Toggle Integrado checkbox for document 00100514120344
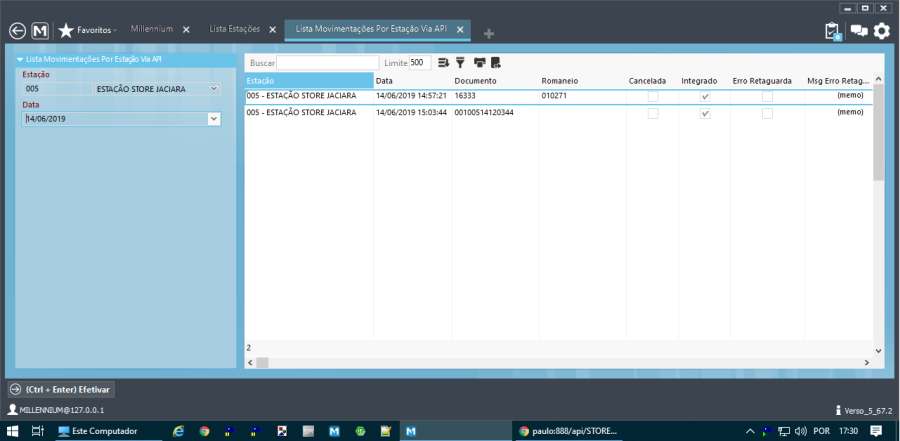Image resolution: width=900 pixels, height=441 pixels. [x=705, y=114]
